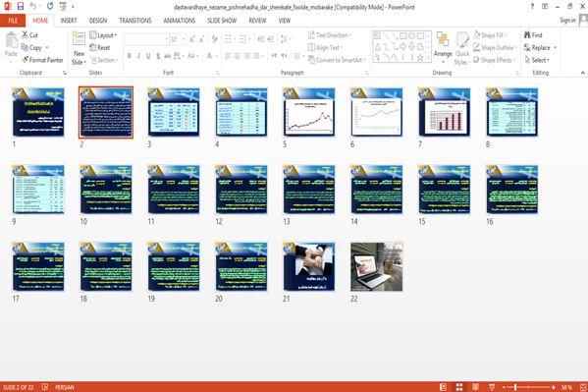Click the Format Painter icon
Viewport: 588px width, 392px height.
[26, 60]
